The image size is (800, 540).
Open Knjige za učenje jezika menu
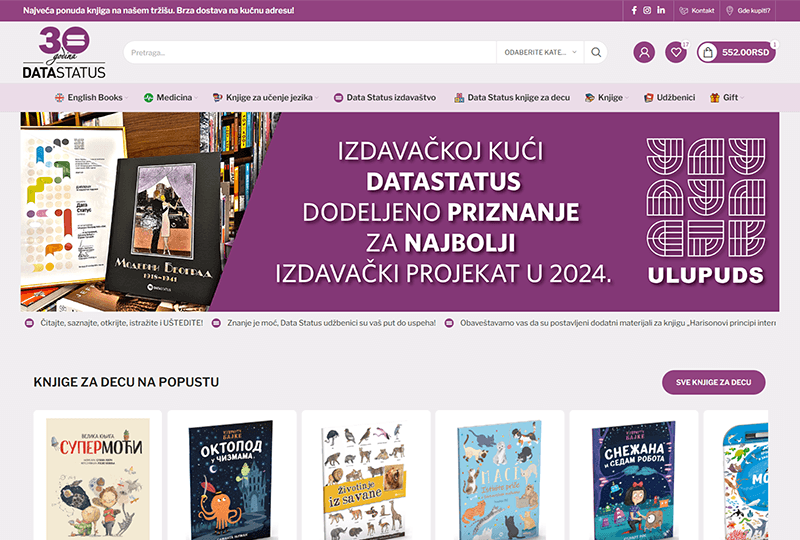click(x=269, y=97)
